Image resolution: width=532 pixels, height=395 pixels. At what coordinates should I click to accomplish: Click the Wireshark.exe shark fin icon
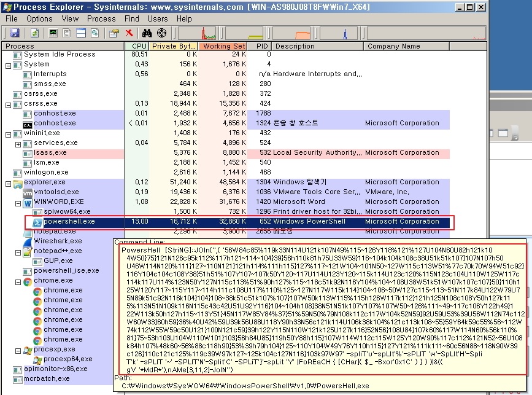[x=28, y=242]
